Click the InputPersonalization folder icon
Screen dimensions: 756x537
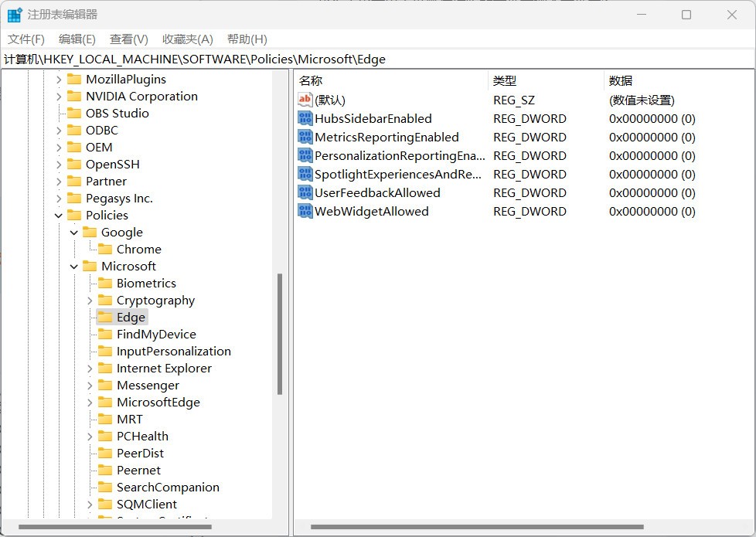point(105,351)
